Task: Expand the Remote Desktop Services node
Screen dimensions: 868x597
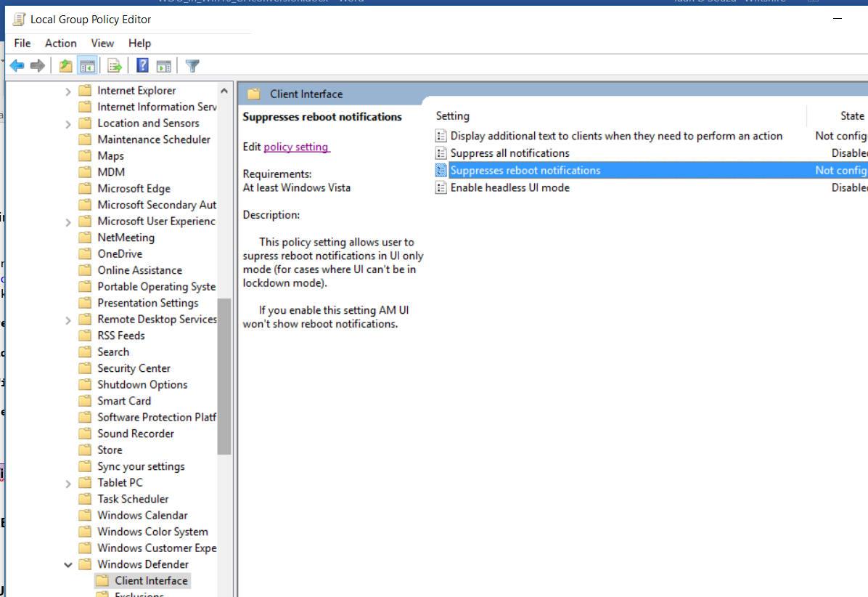Action: click(x=68, y=320)
